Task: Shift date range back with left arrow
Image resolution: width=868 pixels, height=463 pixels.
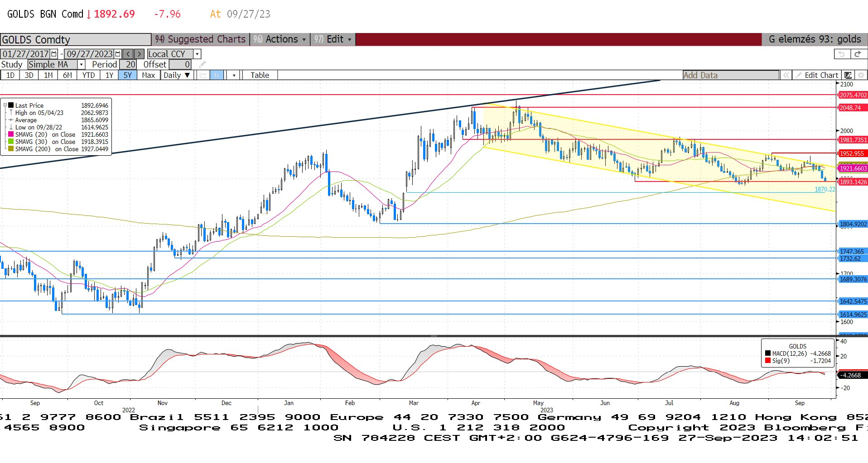Action: coord(128,54)
